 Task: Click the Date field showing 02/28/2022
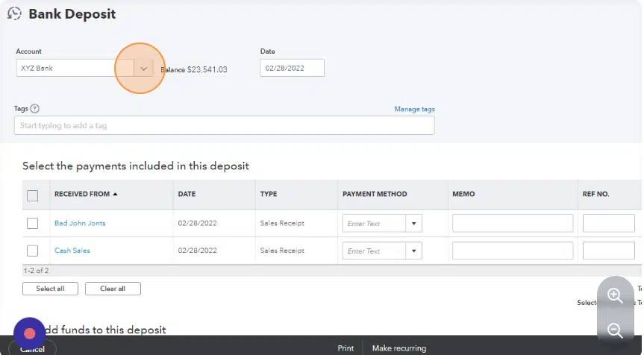click(x=292, y=68)
